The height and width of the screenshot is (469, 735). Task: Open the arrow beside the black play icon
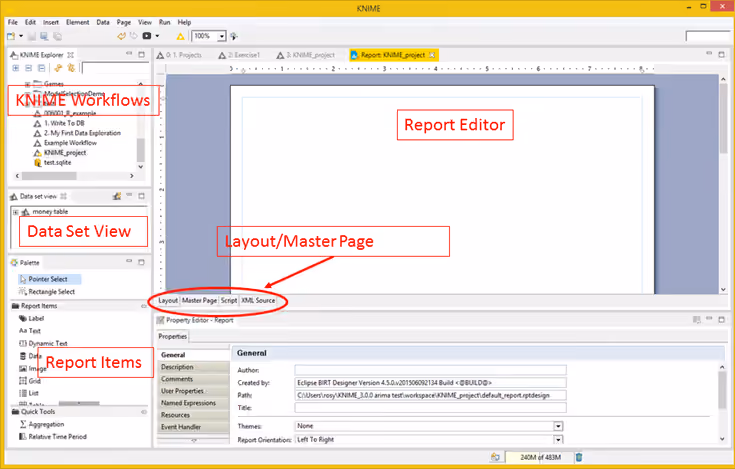[157, 36]
